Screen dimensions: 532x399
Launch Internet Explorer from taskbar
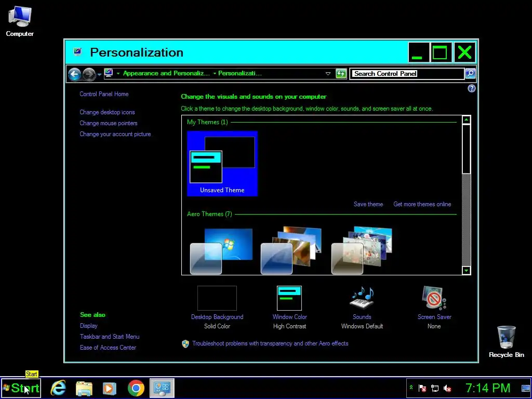58,388
